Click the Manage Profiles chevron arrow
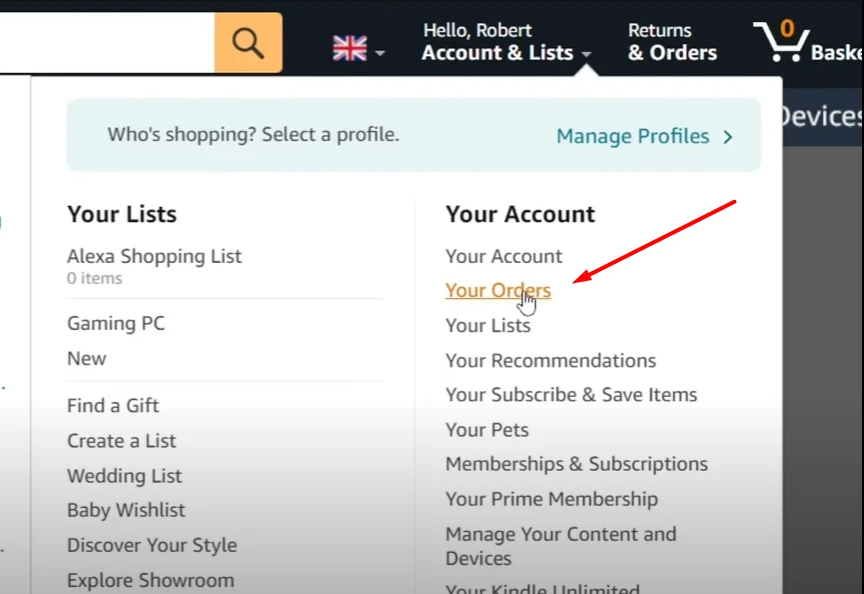The height and width of the screenshot is (594, 864). tap(728, 137)
